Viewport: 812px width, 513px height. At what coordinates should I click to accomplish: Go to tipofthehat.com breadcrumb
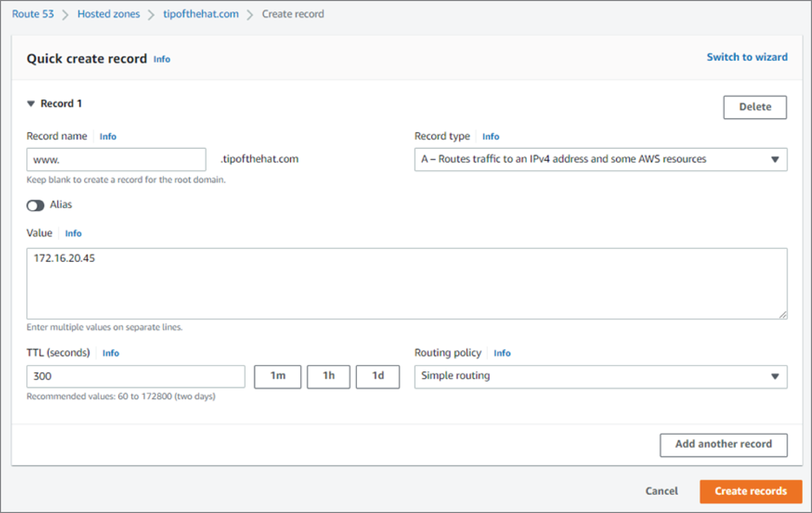pyautogui.click(x=201, y=14)
